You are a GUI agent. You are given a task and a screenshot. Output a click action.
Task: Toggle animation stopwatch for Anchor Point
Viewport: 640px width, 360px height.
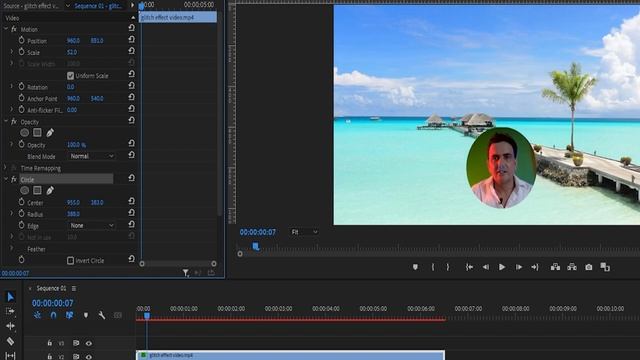pos(22,98)
